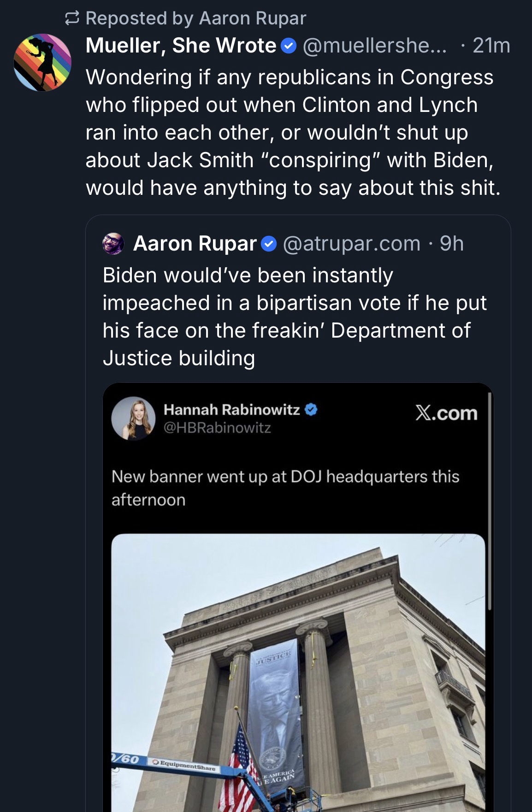Click the scrollbar at the embedded image's right edge
Viewport: 532px width, 812px height.
tap(490, 502)
